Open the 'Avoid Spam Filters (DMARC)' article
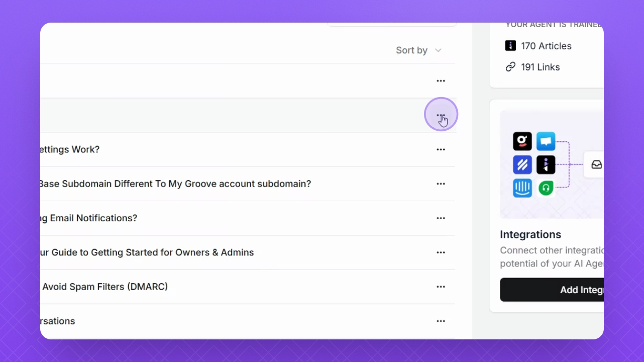This screenshot has width=644, height=362. [104, 287]
